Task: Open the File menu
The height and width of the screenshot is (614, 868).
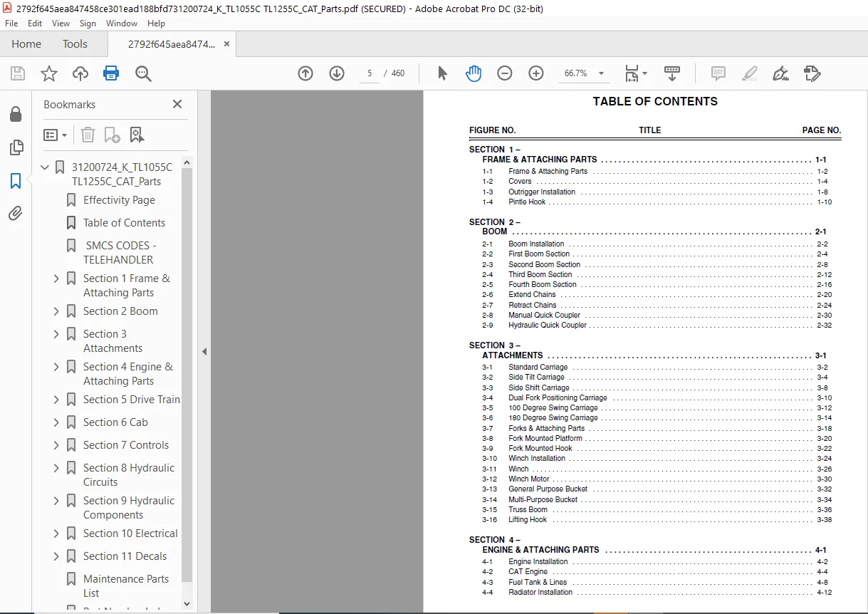Action: 11,24
